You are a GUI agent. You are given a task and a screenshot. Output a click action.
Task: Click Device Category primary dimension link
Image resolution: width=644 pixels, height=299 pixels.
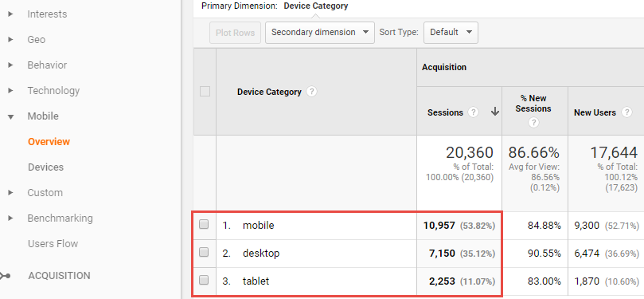click(x=316, y=6)
